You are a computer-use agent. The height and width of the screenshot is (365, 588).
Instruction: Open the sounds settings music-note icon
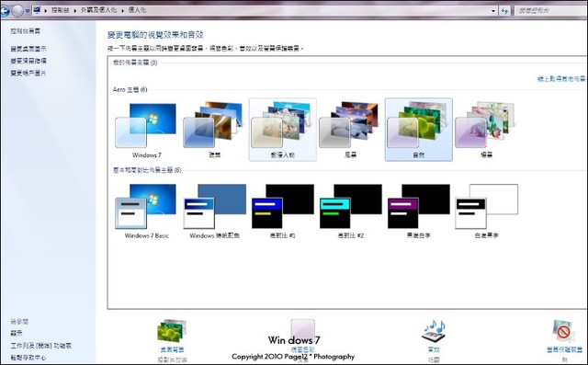(434, 332)
